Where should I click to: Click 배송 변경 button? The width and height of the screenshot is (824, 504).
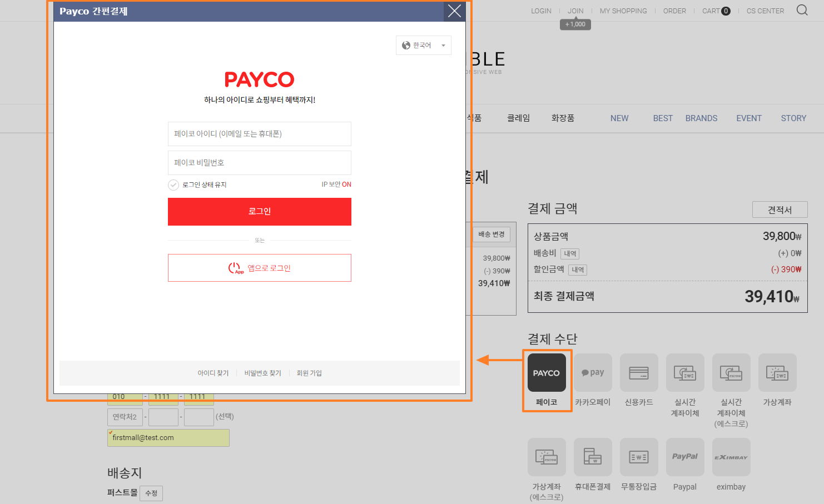(492, 234)
